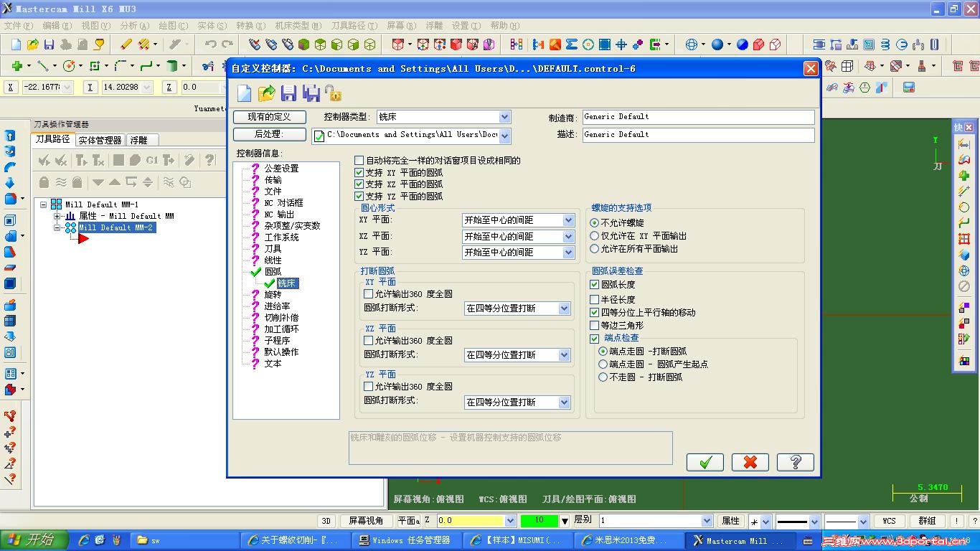
Task: Switch to wireframe globe display mode
Action: 692,44
